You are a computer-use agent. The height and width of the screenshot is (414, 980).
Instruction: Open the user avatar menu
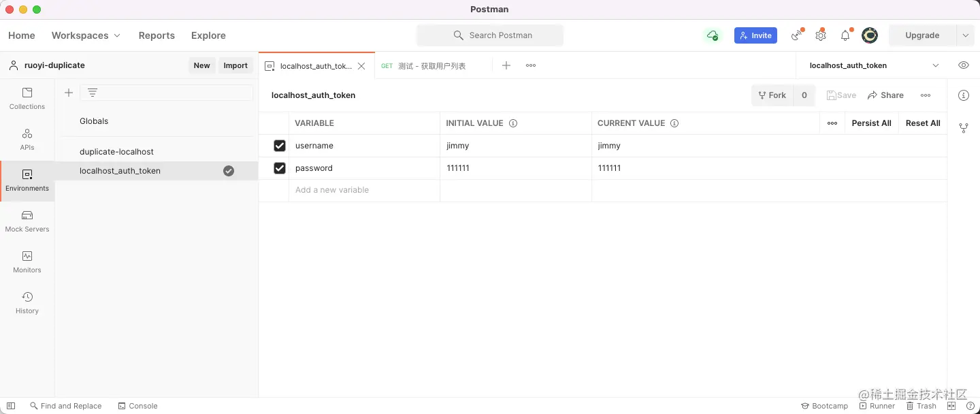click(x=870, y=35)
